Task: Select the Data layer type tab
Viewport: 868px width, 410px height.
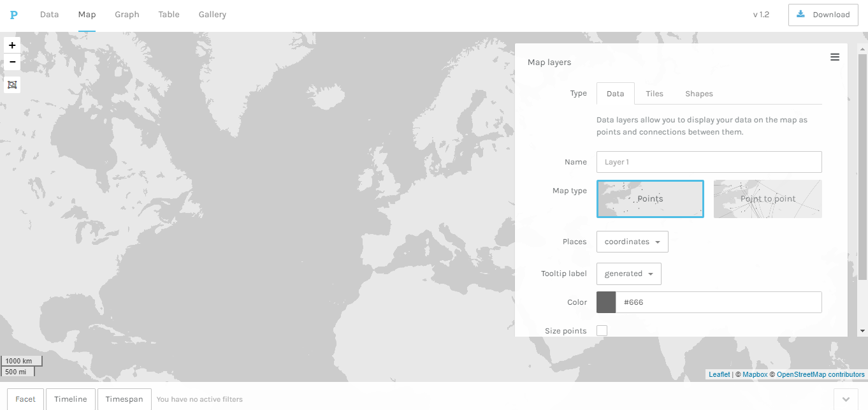Action: point(616,94)
